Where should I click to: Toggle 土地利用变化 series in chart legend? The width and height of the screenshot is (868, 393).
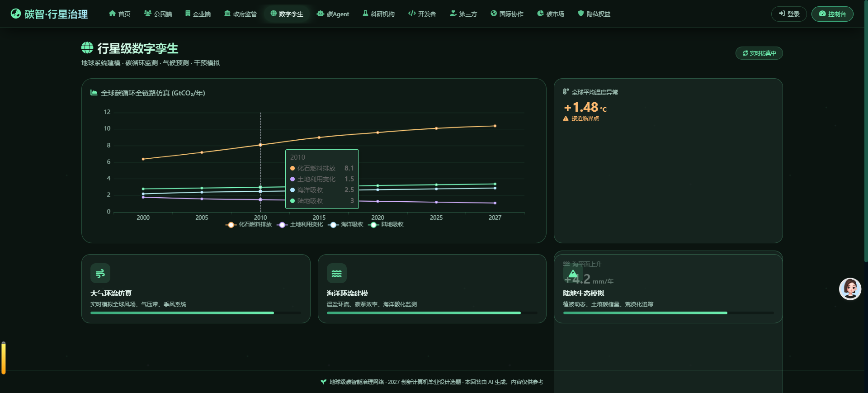click(x=300, y=225)
